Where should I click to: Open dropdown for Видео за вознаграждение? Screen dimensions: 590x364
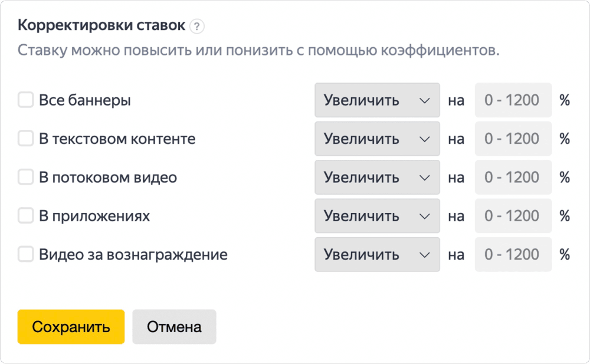(x=377, y=255)
